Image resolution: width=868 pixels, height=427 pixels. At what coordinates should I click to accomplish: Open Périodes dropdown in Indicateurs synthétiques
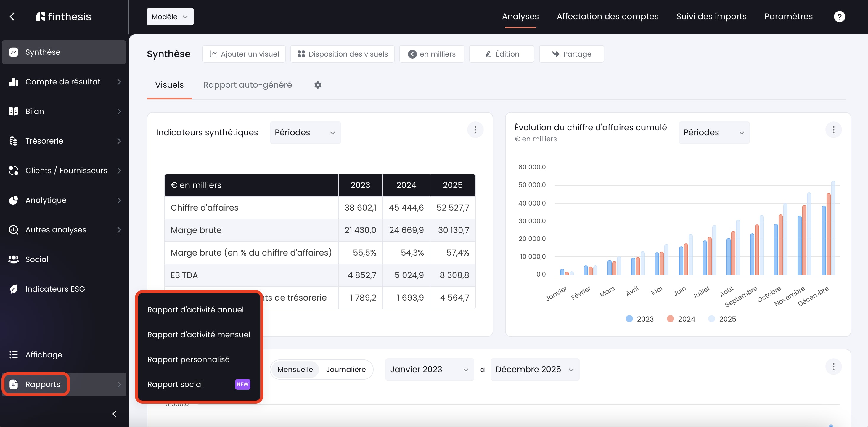305,132
